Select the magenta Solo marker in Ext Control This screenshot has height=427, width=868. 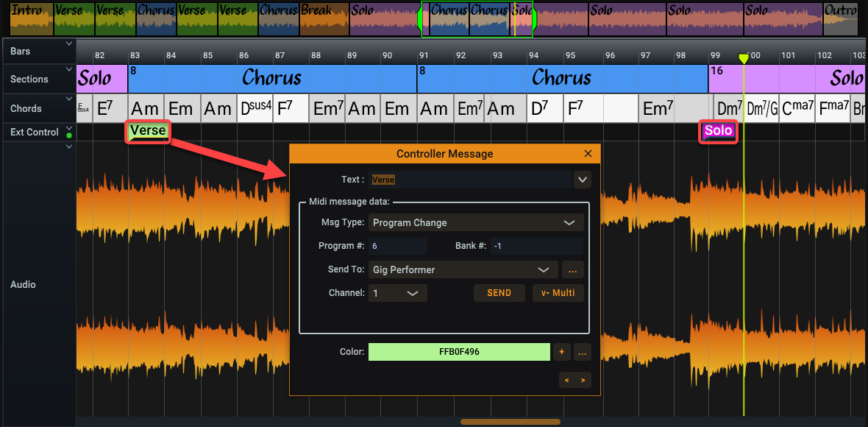pos(718,131)
